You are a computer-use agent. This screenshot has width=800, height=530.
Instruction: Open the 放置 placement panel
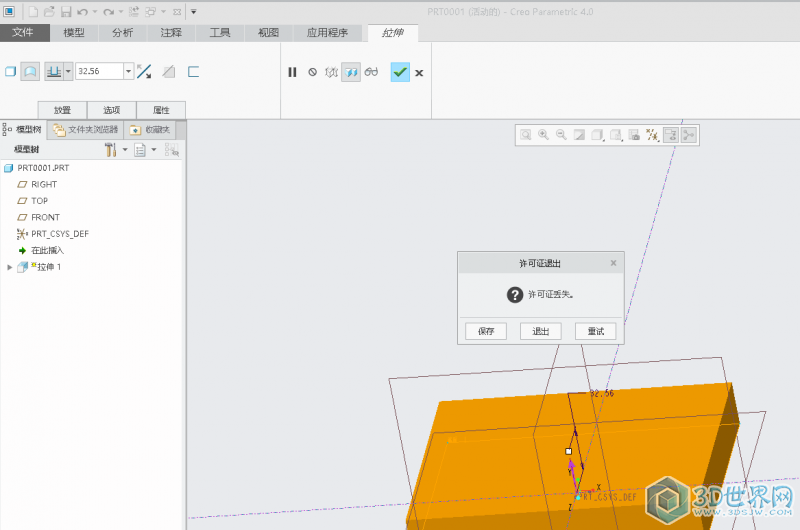click(62, 110)
